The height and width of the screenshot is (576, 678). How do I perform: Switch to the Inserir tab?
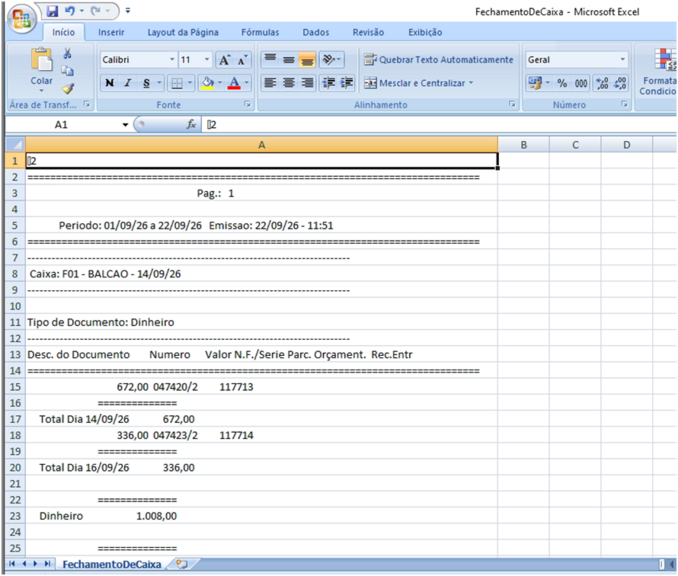pyautogui.click(x=111, y=32)
